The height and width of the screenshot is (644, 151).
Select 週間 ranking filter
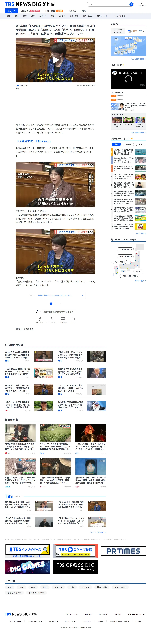coord(140,144)
